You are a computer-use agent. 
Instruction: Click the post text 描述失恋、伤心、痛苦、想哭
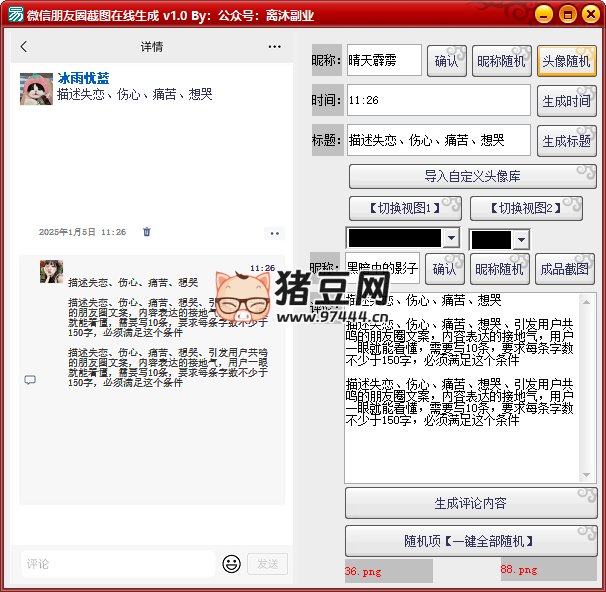coord(134,94)
